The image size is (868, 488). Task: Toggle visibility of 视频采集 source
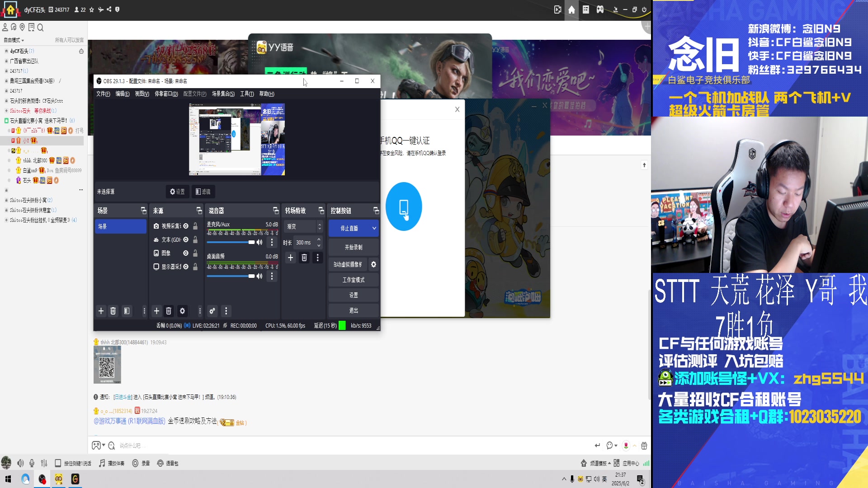[x=186, y=226]
